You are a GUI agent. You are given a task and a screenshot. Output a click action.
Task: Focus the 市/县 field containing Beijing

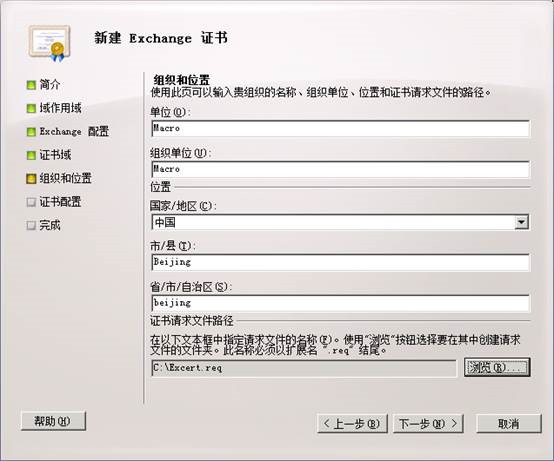click(x=341, y=262)
